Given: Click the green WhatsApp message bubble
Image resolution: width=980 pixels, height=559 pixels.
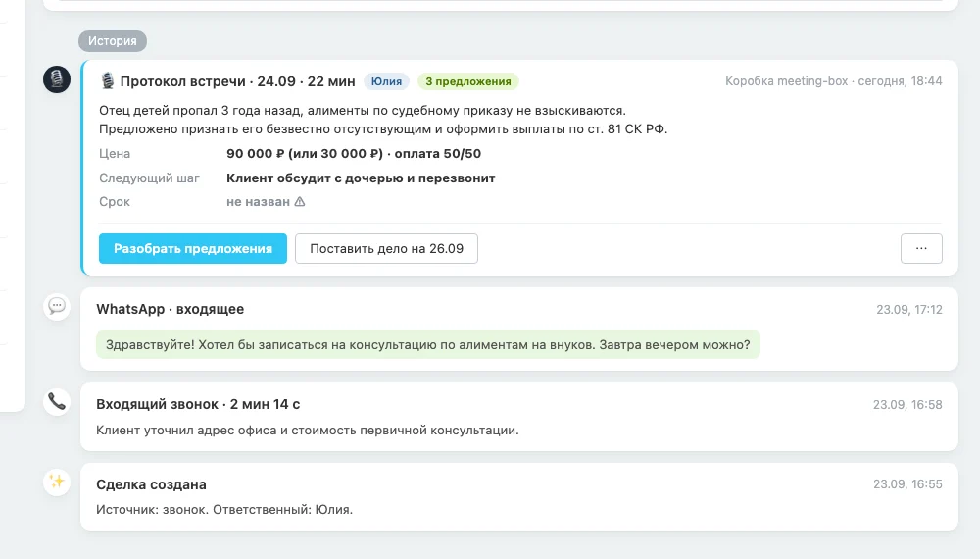Looking at the screenshot, I should point(428,344).
